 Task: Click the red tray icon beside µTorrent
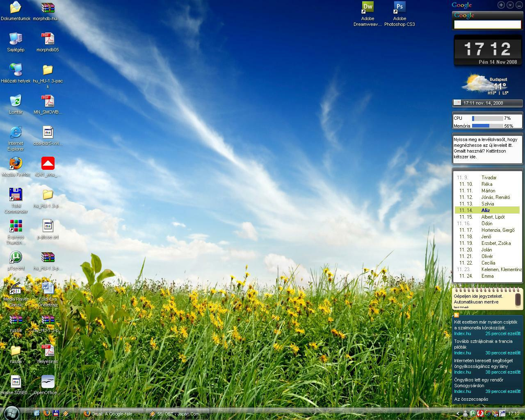[x=480, y=413]
